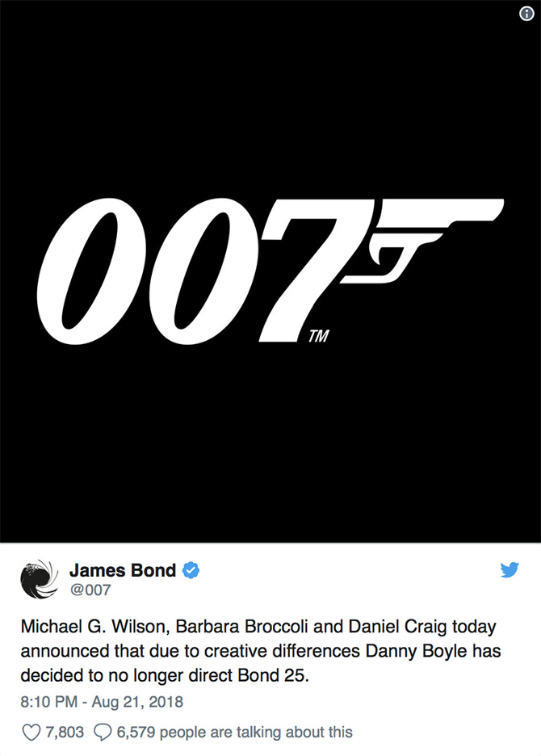Viewport: 541px width, 756px height.
Task: Open '6,579 people are talking about this'
Action: pos(235,733)
